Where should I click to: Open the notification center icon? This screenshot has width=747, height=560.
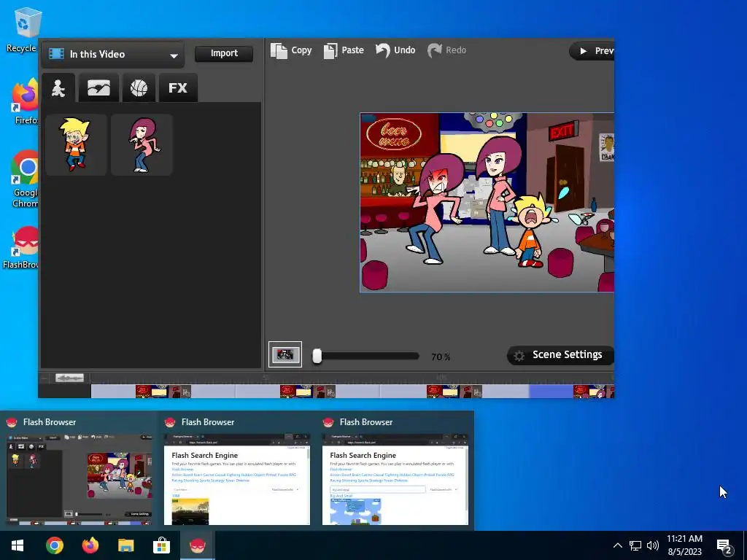tap(724, 545)
